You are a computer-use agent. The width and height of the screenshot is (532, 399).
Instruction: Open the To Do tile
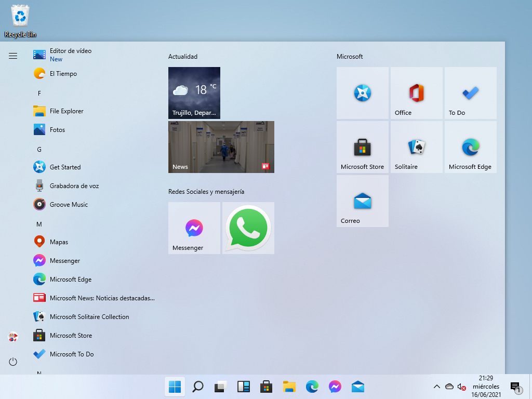[x=471, y=93]
